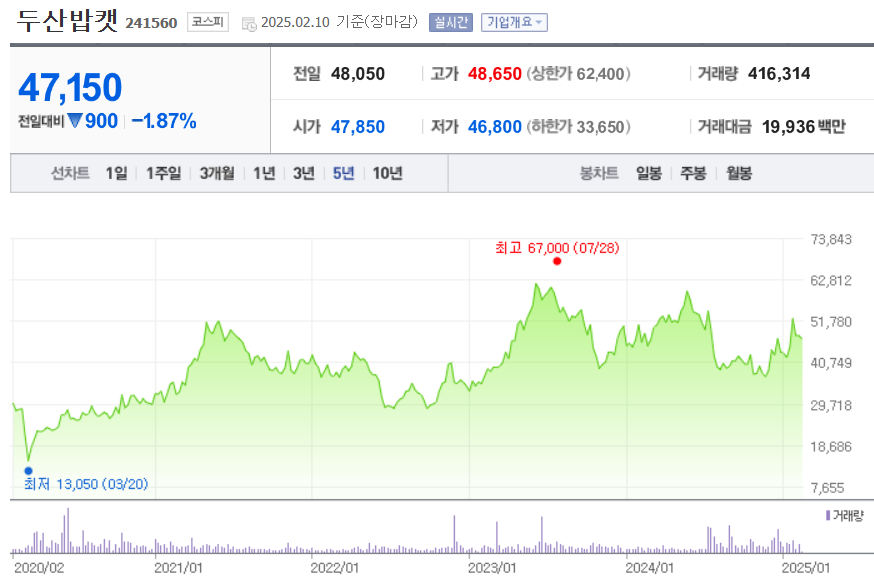Image resolution: width=874 pixels, height=586 pixels.
Task: Click the 코스피 market badge
Action: pyautogui.click(x=208, y=22)
